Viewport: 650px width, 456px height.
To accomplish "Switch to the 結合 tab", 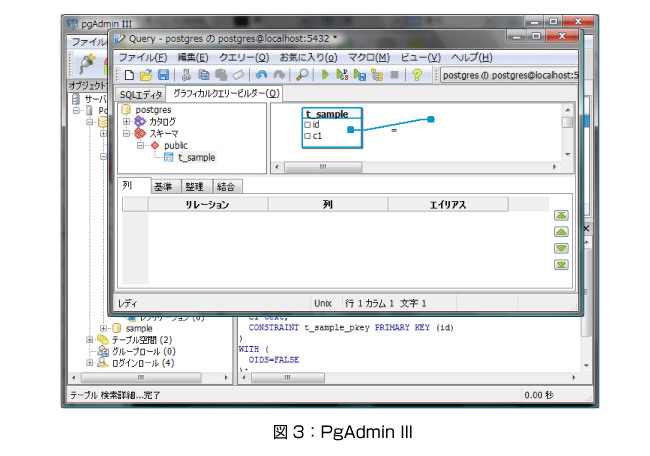I will coord(226,187).
